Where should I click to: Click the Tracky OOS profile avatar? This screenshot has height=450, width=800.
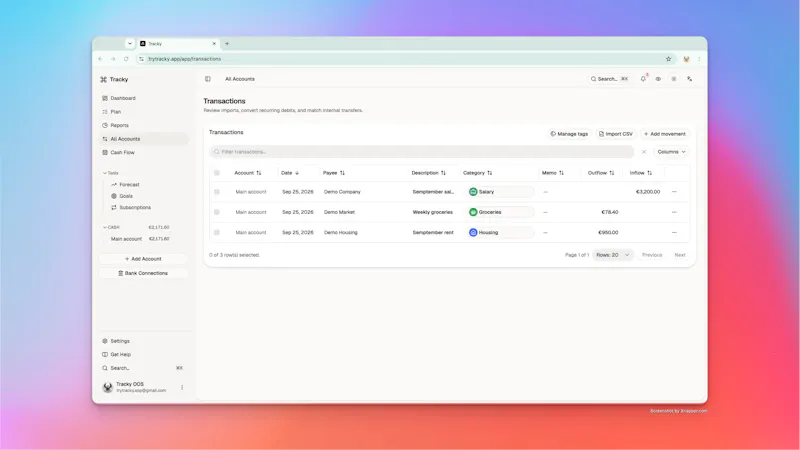coord(108,388)
